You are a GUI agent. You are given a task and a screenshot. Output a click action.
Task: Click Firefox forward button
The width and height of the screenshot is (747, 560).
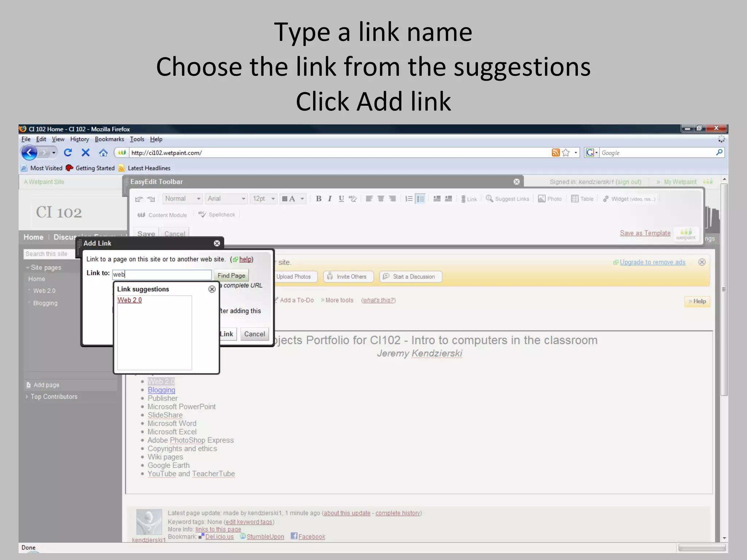pyautogui.click(x=44, y=152)
